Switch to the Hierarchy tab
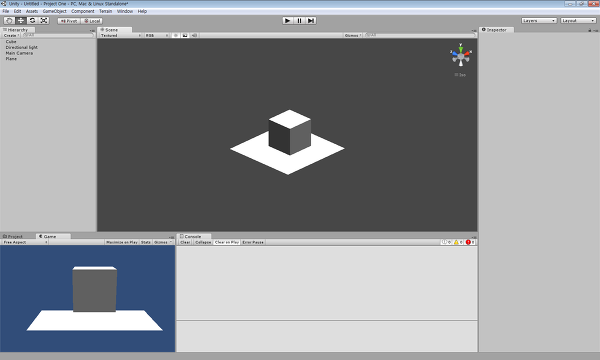This screenshot has height=360, width=600. pyautogui.click(x=18, y=30)
